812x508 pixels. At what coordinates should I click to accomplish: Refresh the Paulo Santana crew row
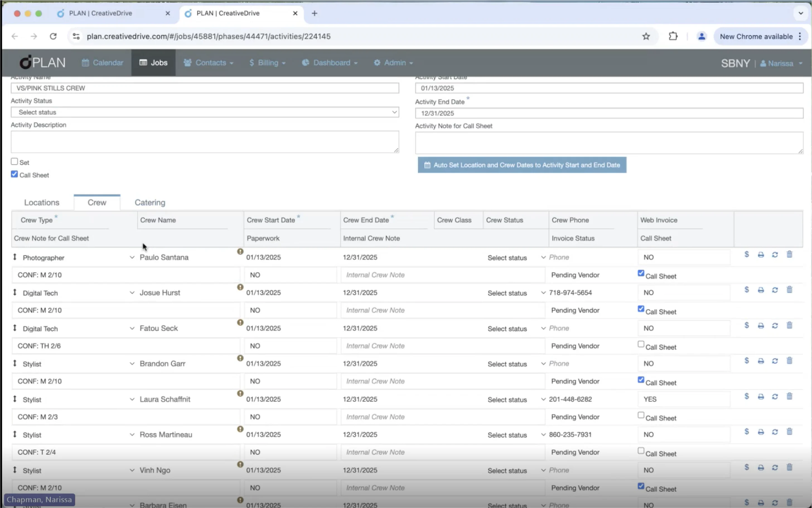[x=775, y=255]
